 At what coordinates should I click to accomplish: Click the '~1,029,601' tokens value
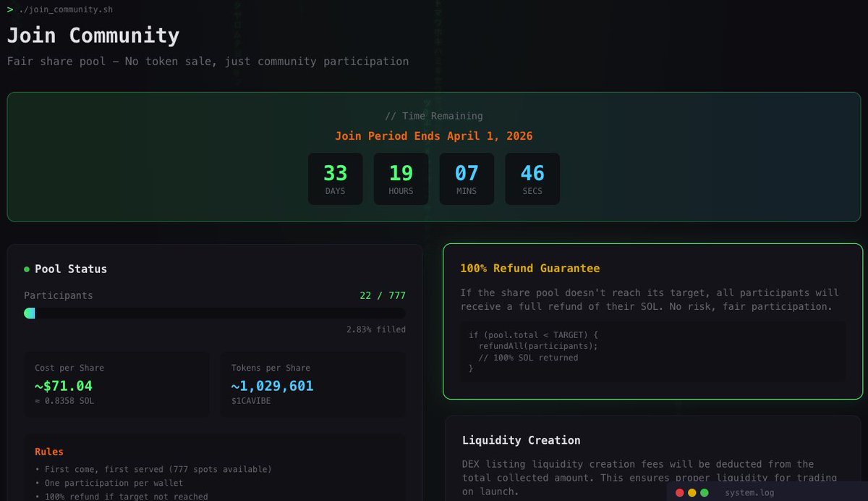point(273,386)
